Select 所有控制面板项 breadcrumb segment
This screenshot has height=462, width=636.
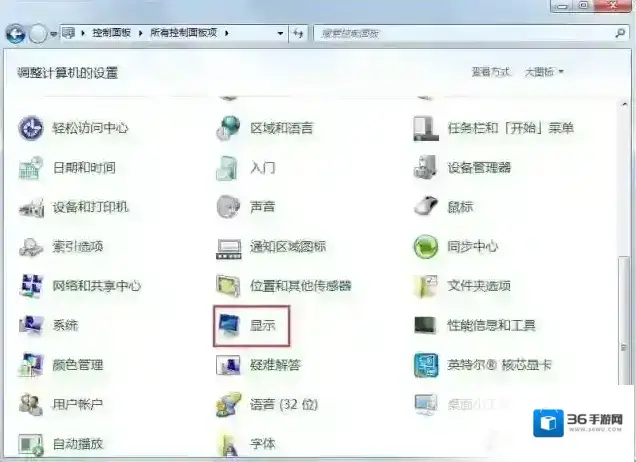[183, 33]
